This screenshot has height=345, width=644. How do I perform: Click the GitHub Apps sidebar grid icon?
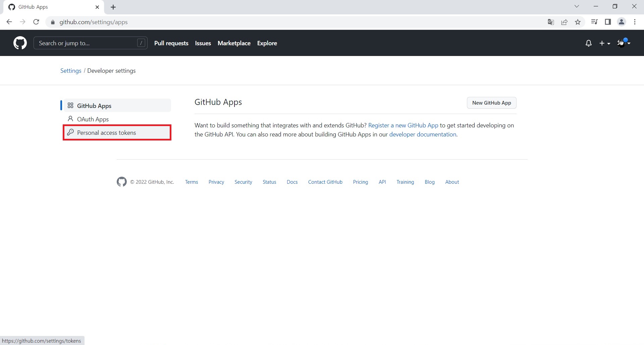70,106
